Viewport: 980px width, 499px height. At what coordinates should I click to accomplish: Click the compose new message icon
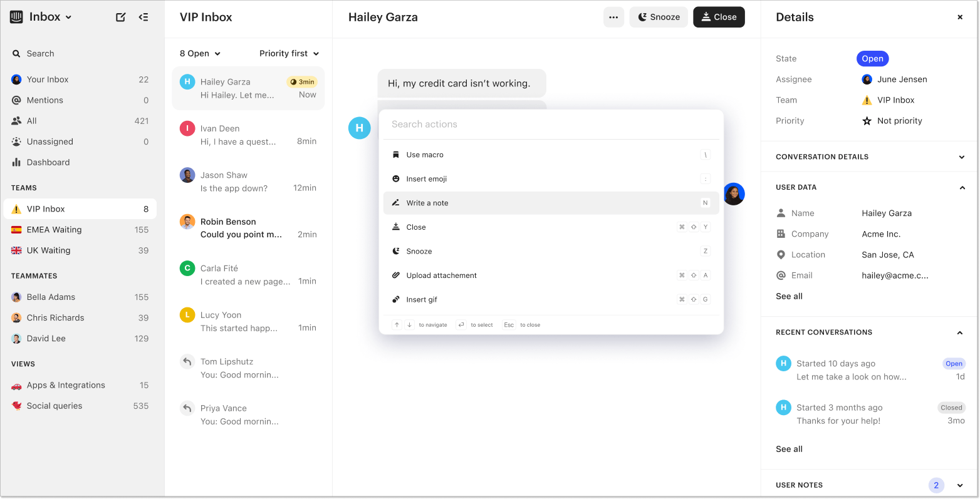click(x=121, y=17)
